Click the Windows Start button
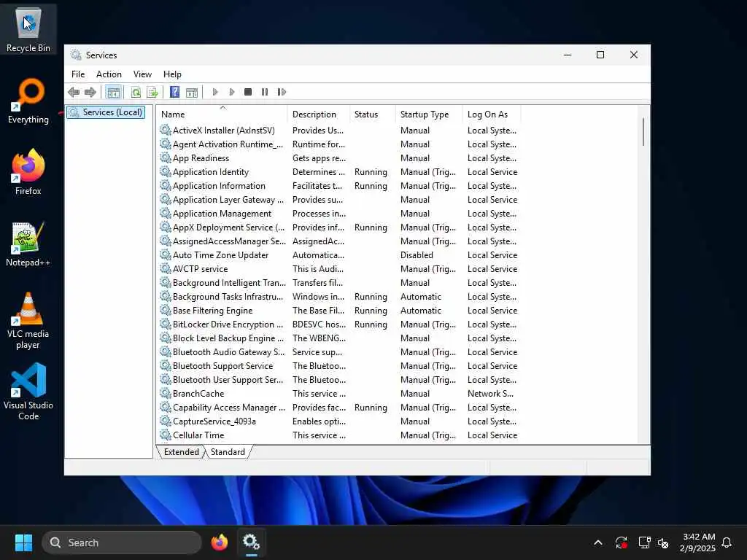The width and height of the screenshot is (747, 560). 23,542
